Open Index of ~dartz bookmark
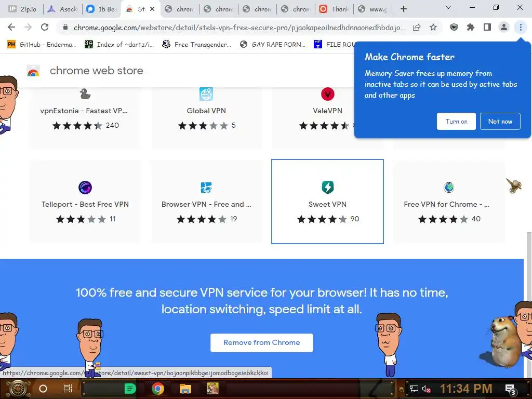Screen dimensions: 532x399 click(x=119, y=45)
